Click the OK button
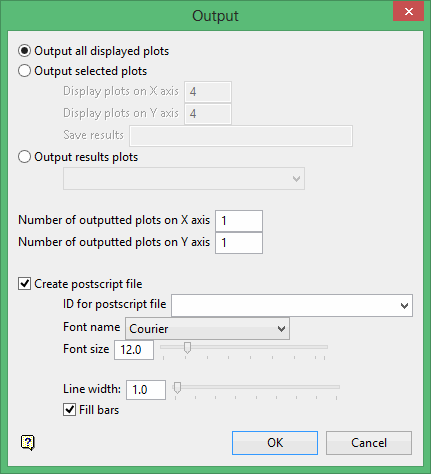This screenshot has height=474, width=431. click(x=275, y=443)
